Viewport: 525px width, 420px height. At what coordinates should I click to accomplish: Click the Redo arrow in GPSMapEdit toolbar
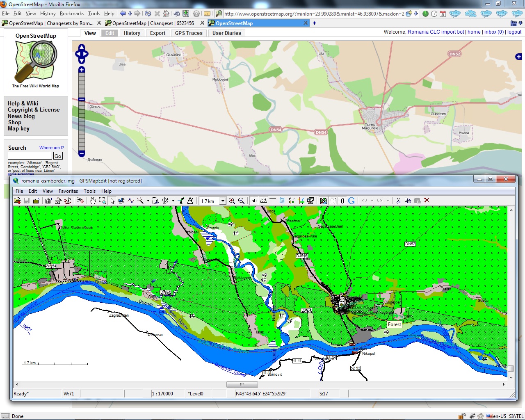(x=379, y=201)
